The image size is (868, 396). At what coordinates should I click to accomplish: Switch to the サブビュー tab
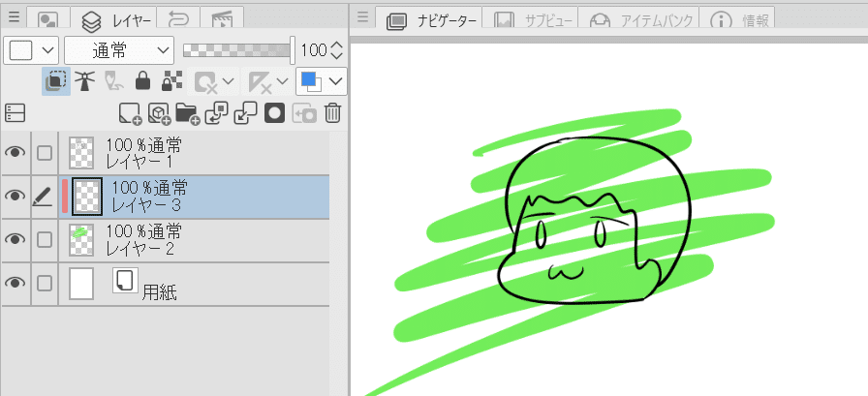coord(530,20)
